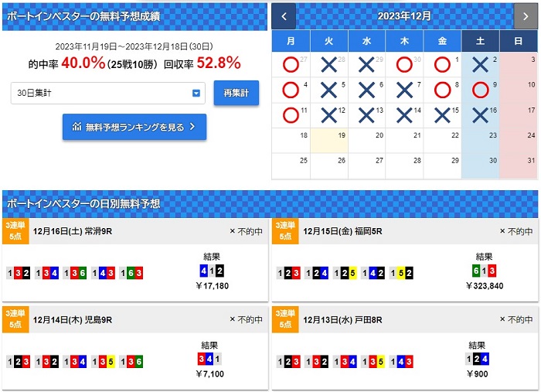This screenshot has width=541, height=392.
Task: Click the miss cross on December 6
Action: coord(366,90)
